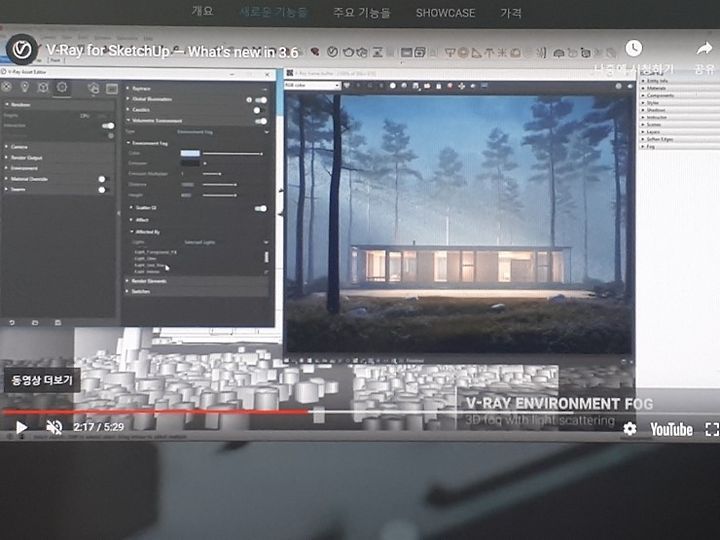
Task: Open the 가격 page tab
Action: point(511,13)
